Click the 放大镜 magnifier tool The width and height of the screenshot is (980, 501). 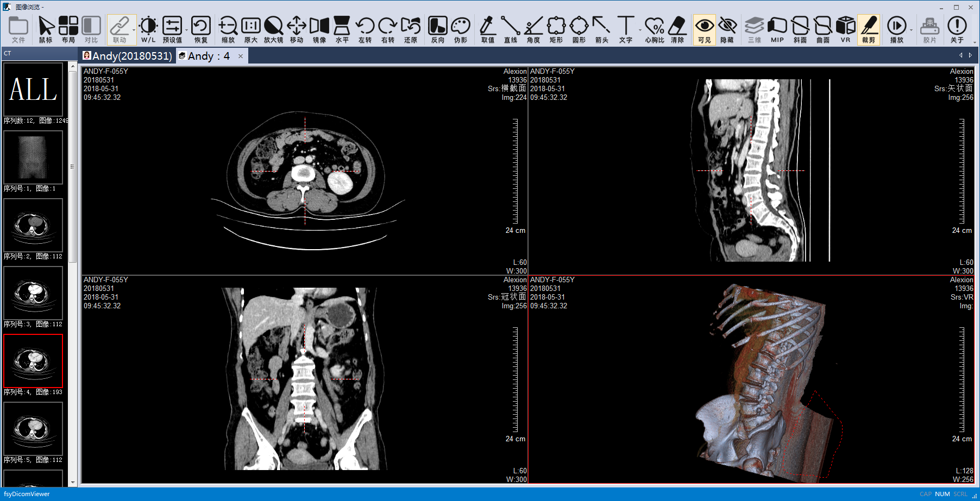click(x=273, y=30)
